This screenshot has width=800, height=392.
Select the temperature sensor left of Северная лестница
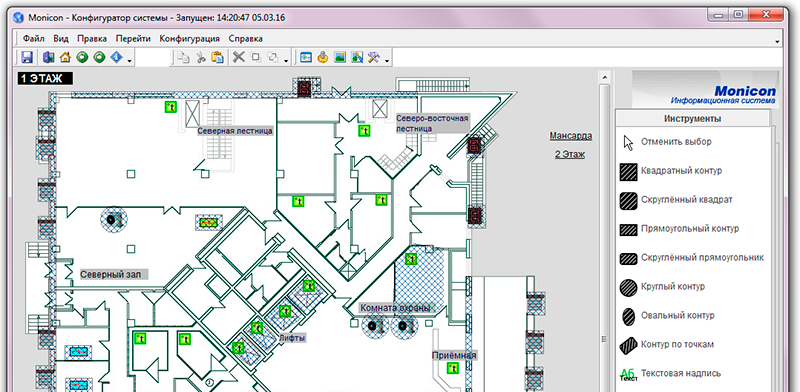click(x=170, y=107)
